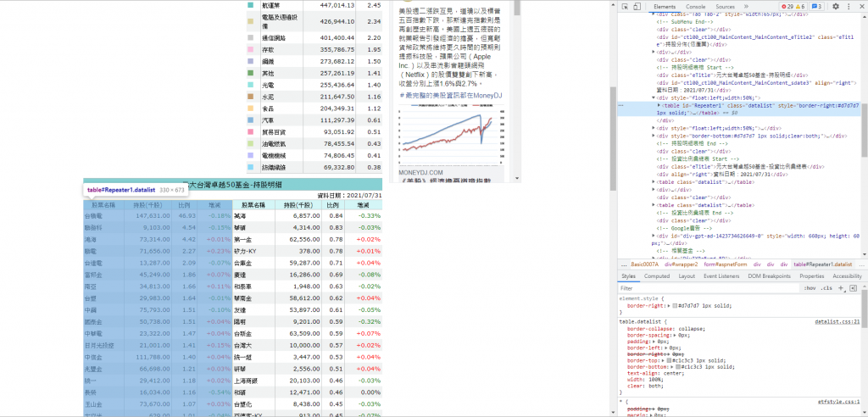Select the Basic0007A breadcrumb item
Viewport: 868px width, 417px height.
point(644,264)
